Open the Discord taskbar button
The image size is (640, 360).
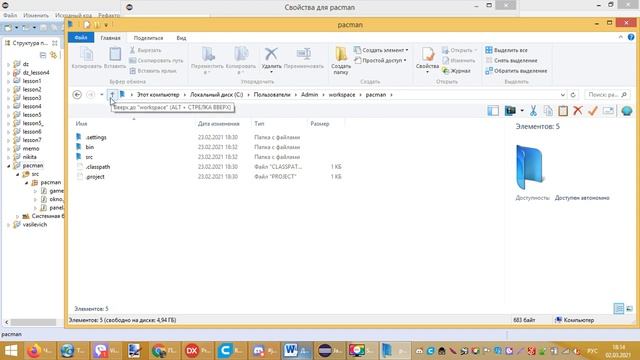(x=264, y=351)
